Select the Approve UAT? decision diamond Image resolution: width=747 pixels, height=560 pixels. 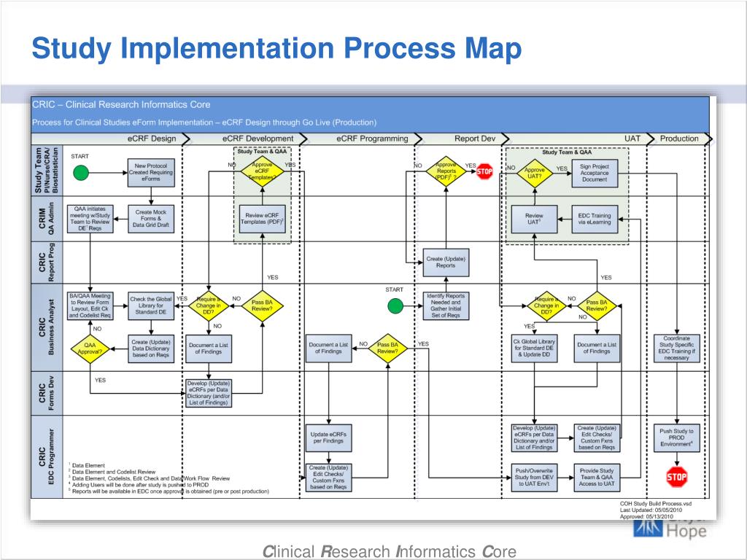(x=533, y=173)
